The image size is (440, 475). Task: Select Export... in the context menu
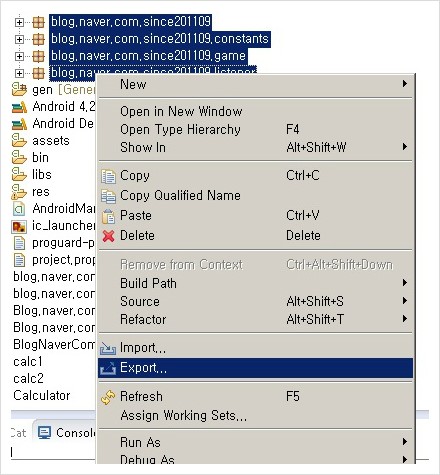pyautogui.click(x=255, y=368)
